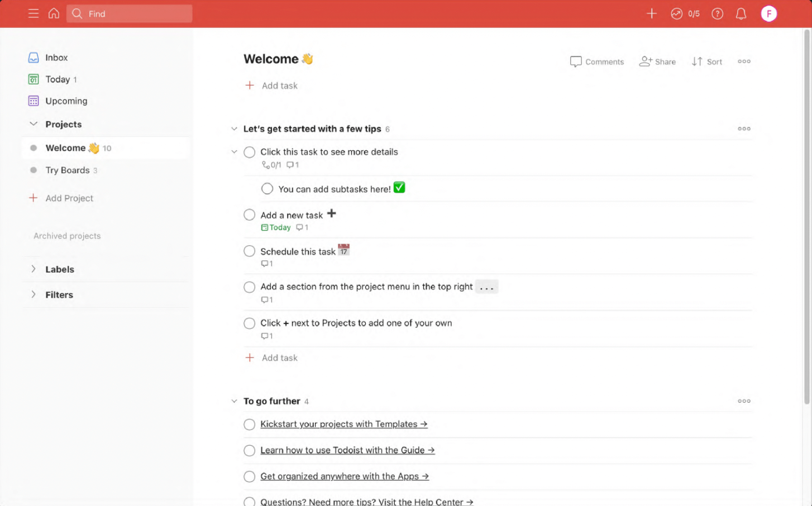Complete the "Schedule this task" task
This screenshot has width=812, height=506.
point(250,251)
